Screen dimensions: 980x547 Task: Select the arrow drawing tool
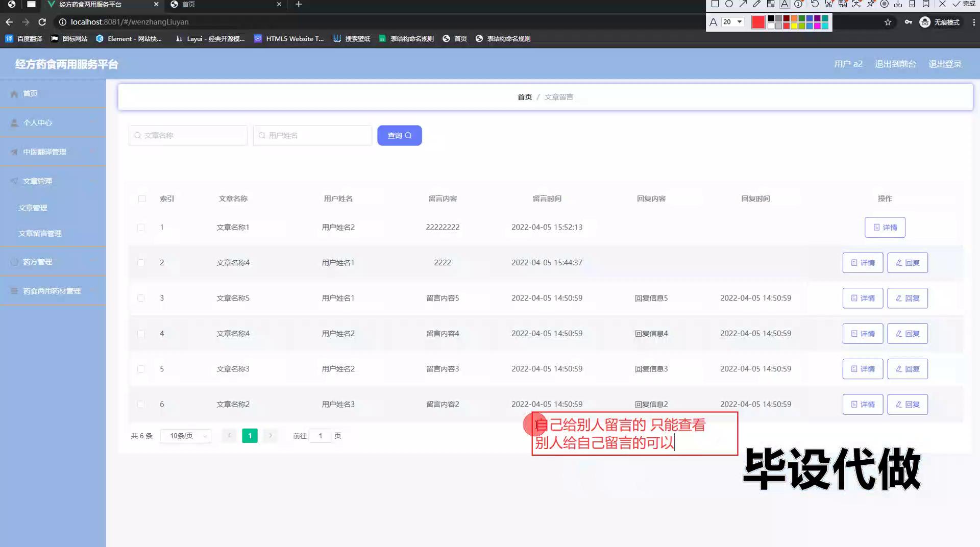743,4
